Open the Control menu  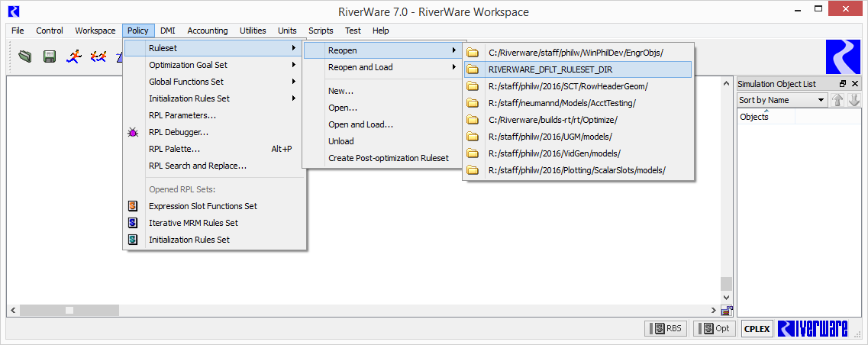click(50, 31)
